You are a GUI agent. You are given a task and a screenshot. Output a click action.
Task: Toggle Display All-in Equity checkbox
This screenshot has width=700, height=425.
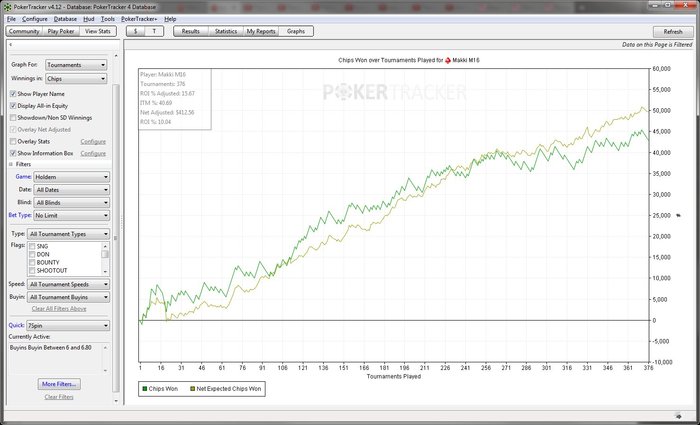(13, 106)
